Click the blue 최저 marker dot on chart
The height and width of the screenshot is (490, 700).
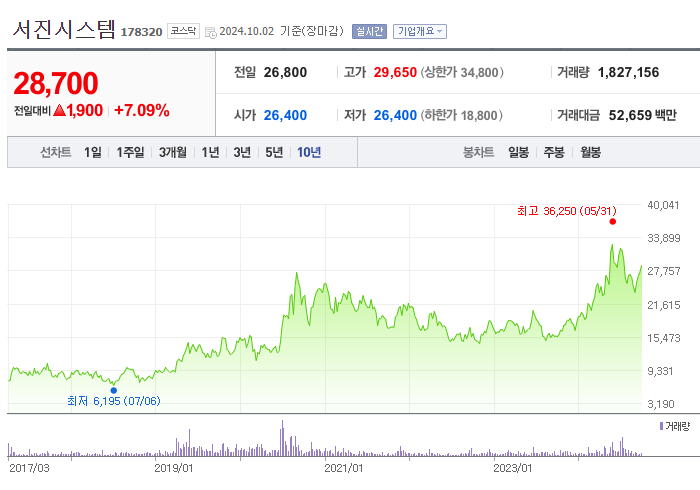click(x=114, y=390)
